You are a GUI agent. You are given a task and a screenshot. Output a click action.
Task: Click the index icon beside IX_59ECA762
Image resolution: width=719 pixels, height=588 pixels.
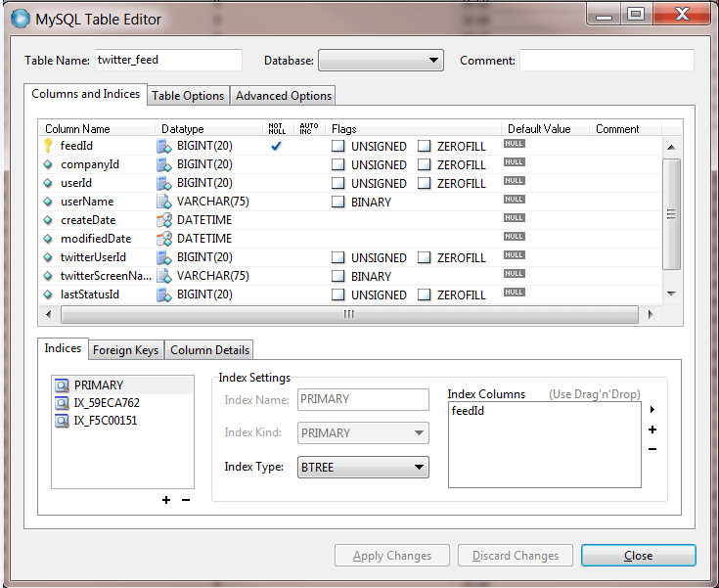click(x=62, y=403)
